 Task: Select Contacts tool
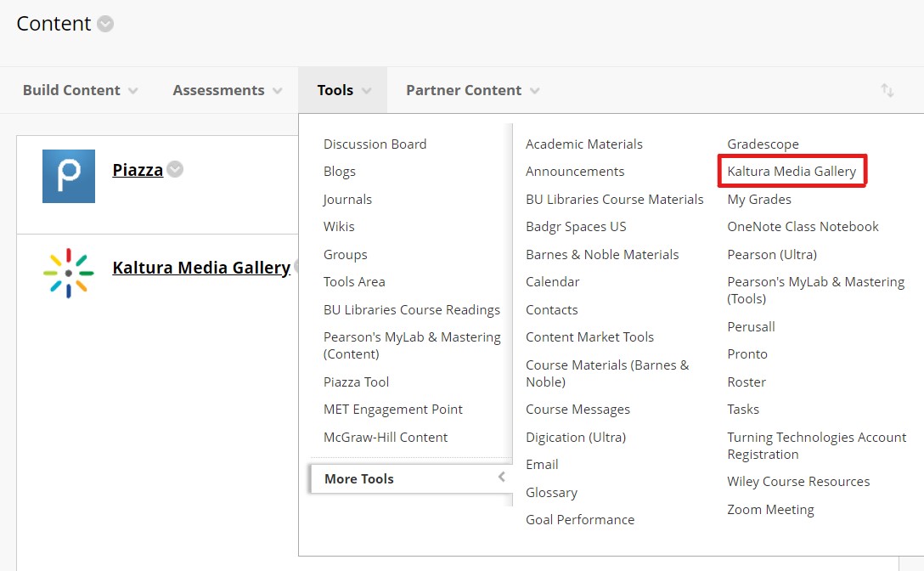click(x=551, y=309)
